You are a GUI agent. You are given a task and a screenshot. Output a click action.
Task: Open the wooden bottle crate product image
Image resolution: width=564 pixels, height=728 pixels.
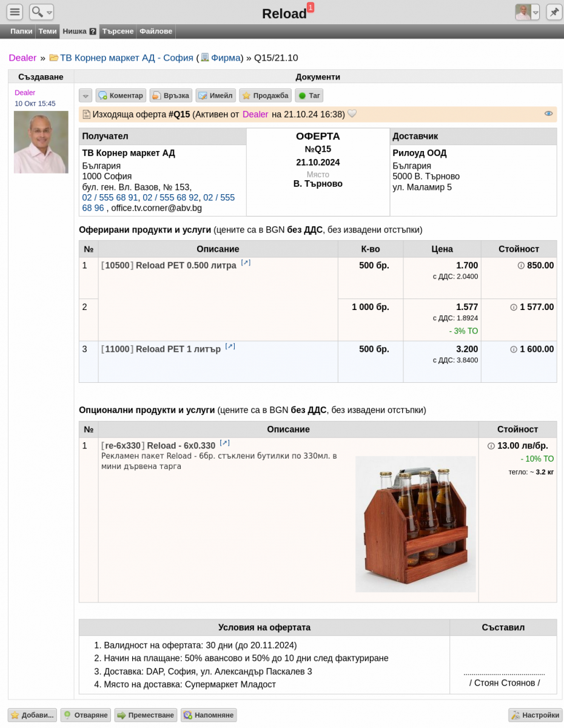tap(415, 524)
